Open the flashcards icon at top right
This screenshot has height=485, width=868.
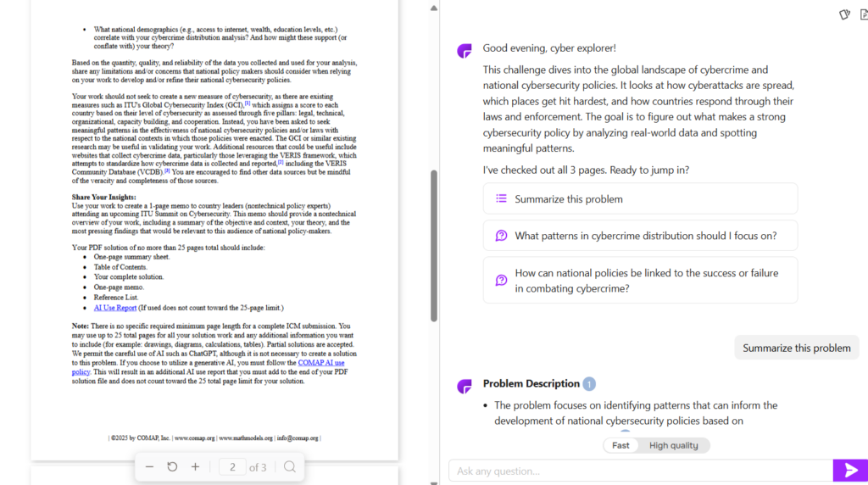click(844, 14)
